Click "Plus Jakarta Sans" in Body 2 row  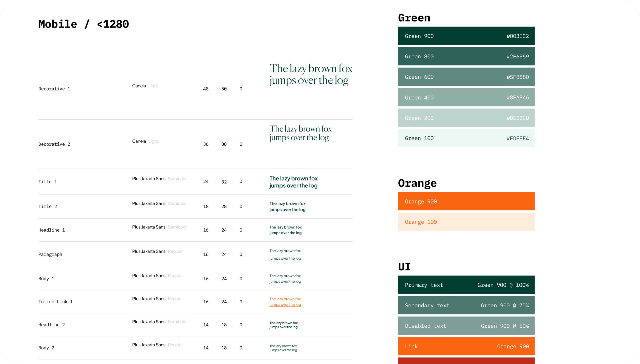pyautogui.click(x=149, y=345)
